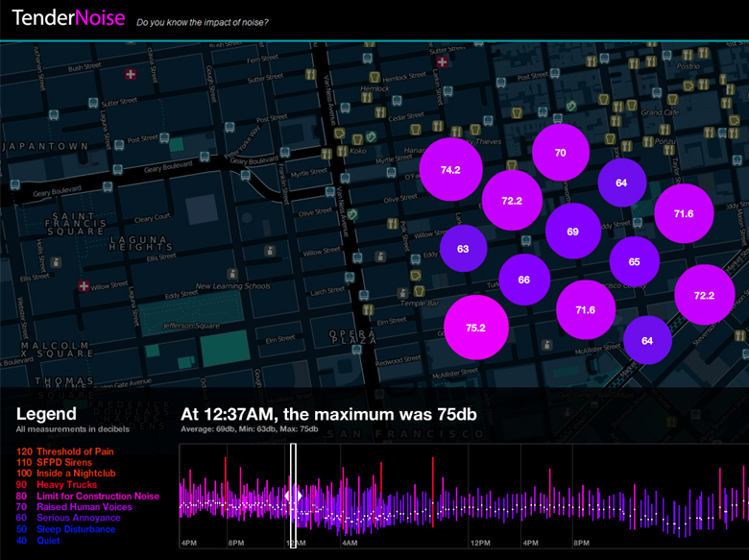Select the purple circle labeled 63

pos(463,249)
